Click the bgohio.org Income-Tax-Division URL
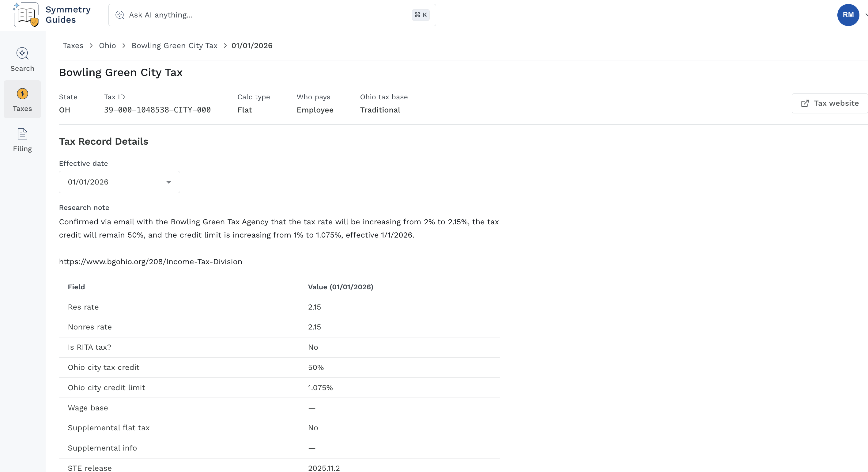 click(x=150, y=262)
